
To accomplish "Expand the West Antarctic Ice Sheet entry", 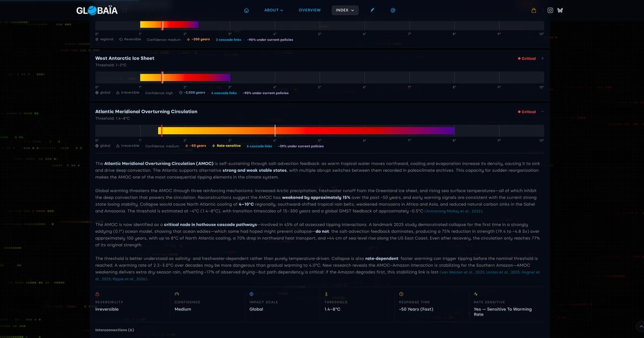I will click(543, 58).
